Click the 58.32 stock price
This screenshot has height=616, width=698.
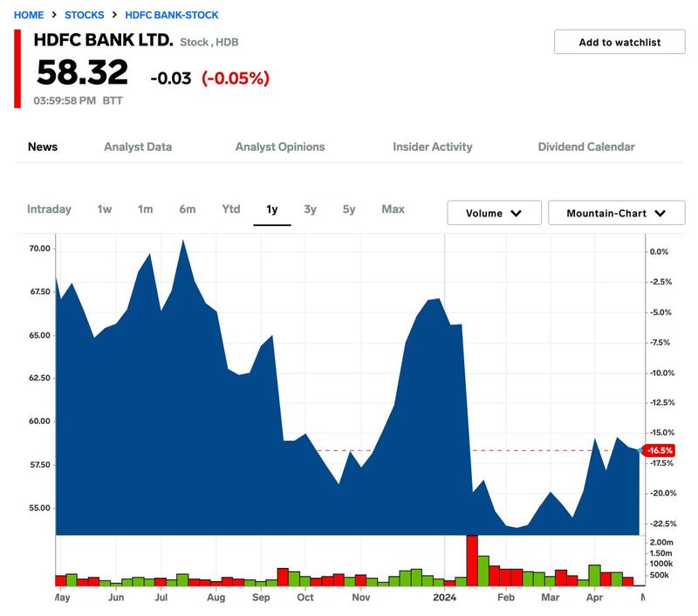82,72
